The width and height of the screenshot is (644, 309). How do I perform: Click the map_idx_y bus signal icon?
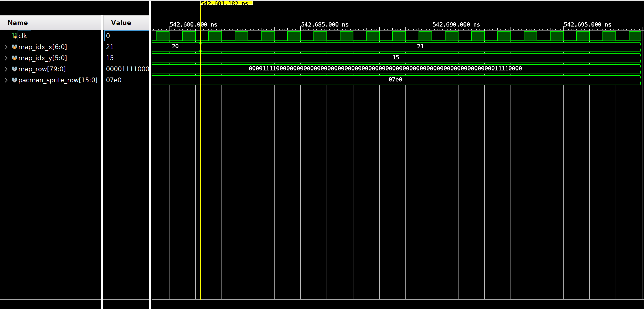[x=15, y=58]
